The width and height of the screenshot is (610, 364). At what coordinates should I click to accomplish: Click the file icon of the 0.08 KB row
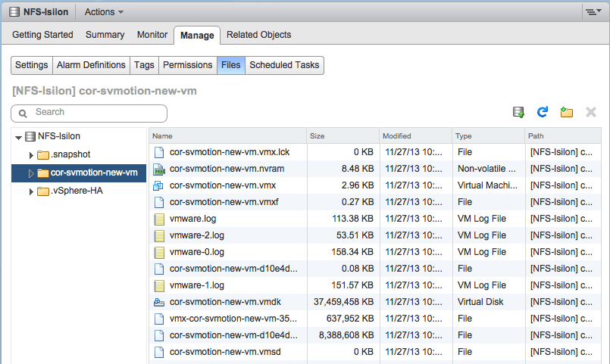point(158,269)
